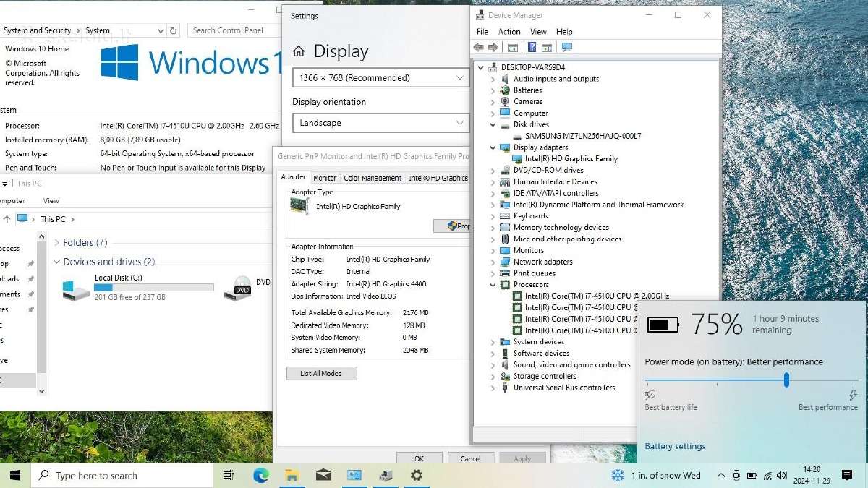The image size is (868, 488).
Task: Select the Keyboards device icon
Action: click(x=505, y=216)
